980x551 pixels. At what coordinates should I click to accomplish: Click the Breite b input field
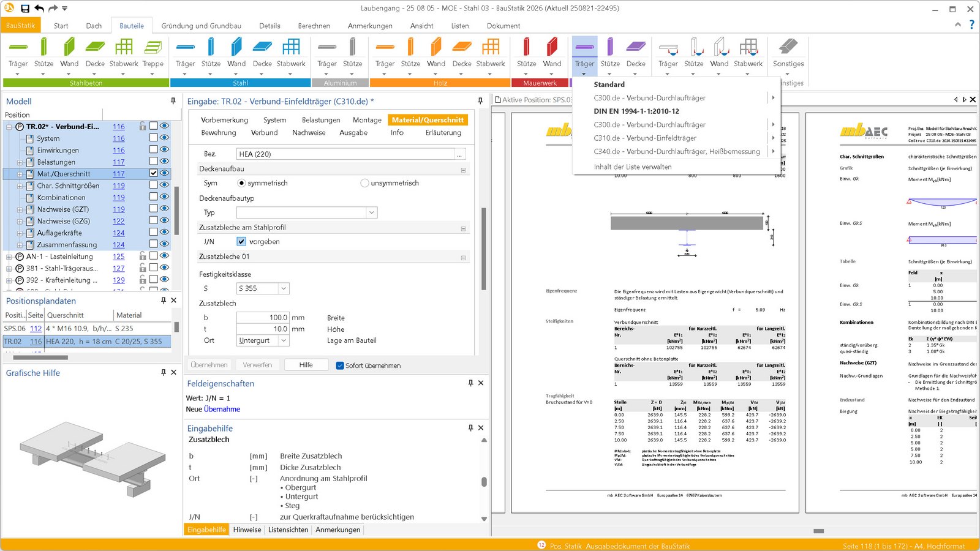click(263, 318)
